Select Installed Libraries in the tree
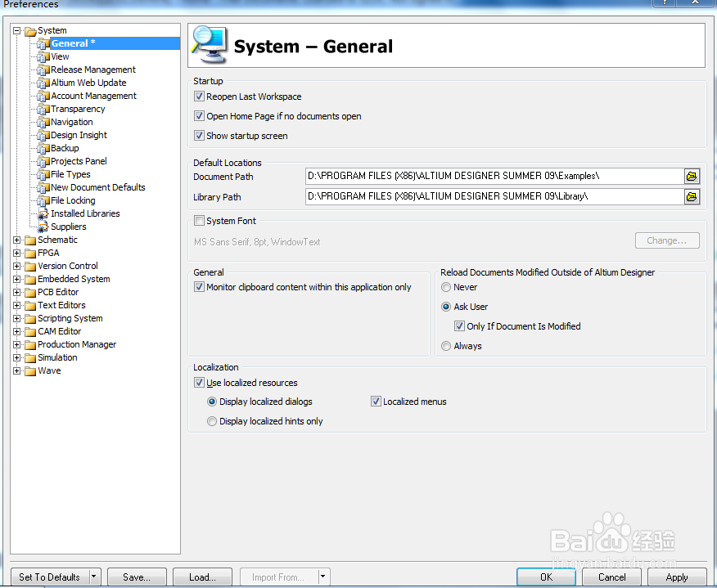 point(85,213)
